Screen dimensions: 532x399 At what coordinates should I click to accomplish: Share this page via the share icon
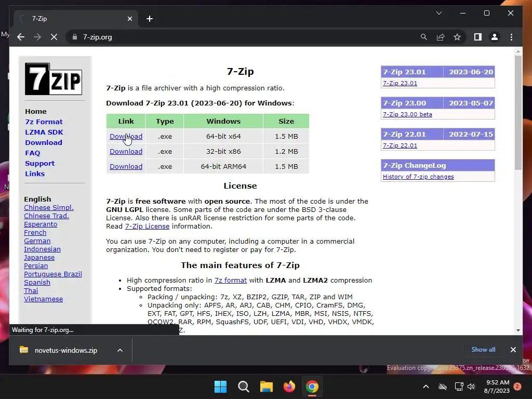[x=441, y=37]
